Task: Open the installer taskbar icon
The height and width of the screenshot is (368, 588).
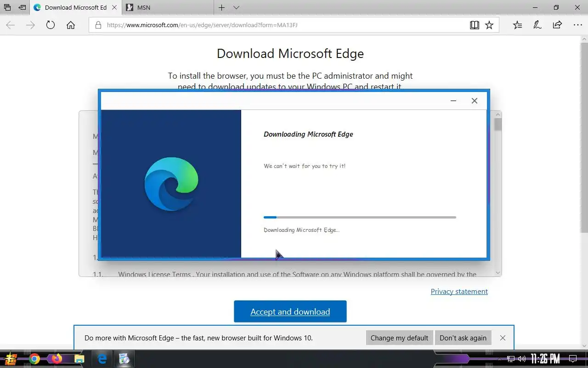Action: (124, 359)
